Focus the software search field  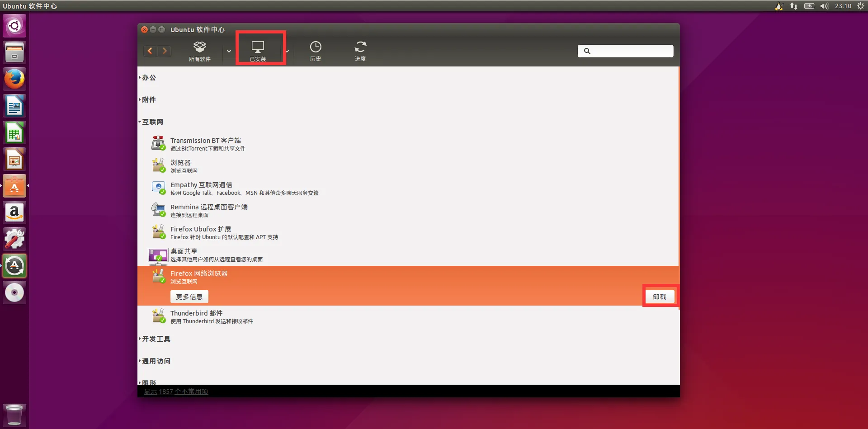click(x=625, y=51)
